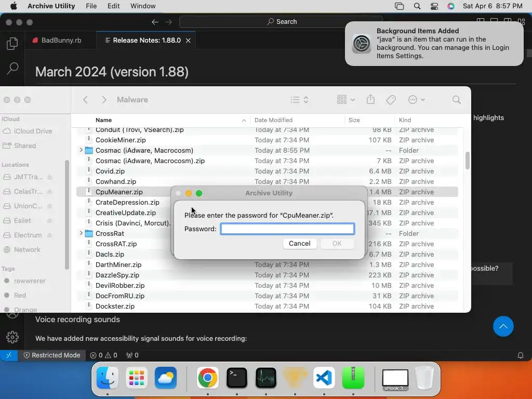Screen dimensions: 532x399
Task: Open VS Code notifications bell
Action: [x=520, y=355]
